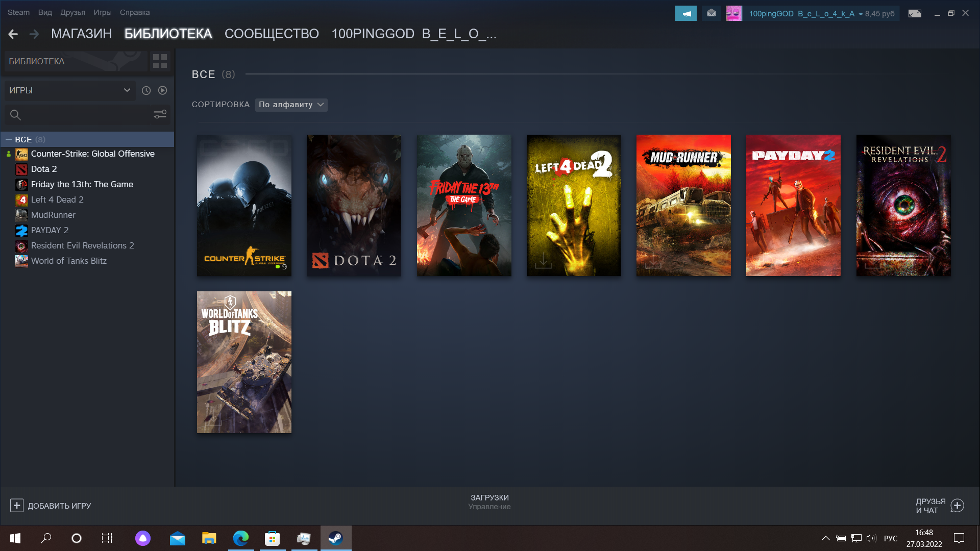Open ЗАГРУЗКИ Управление downloads

489,502
